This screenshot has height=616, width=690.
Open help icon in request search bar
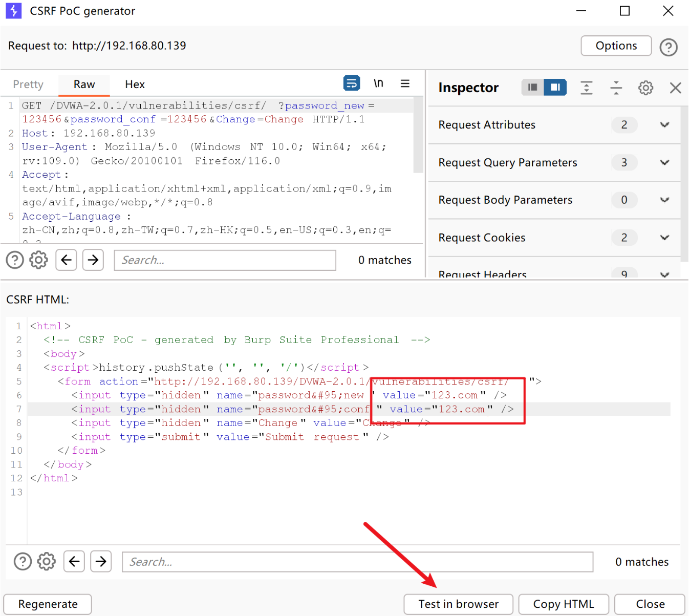coord(15,260)
